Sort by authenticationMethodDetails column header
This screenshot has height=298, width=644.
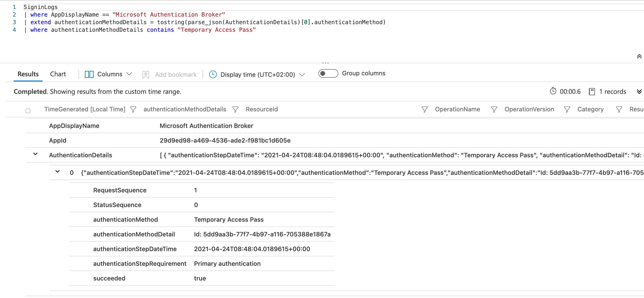[x=185, y=109]
